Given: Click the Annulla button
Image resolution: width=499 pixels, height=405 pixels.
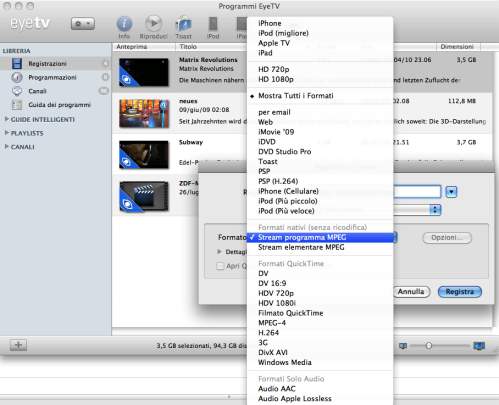Looking at the screenshot, I should pyautogui.click(x=411, y=292).
